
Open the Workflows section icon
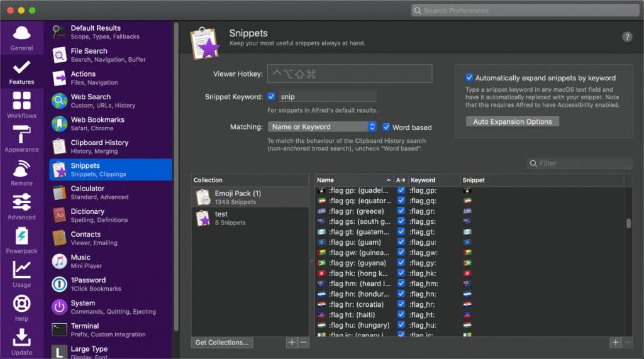(22, 101)
